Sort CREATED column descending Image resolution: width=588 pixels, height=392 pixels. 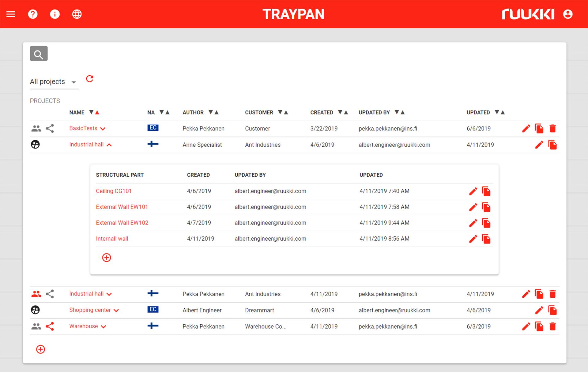340,112
